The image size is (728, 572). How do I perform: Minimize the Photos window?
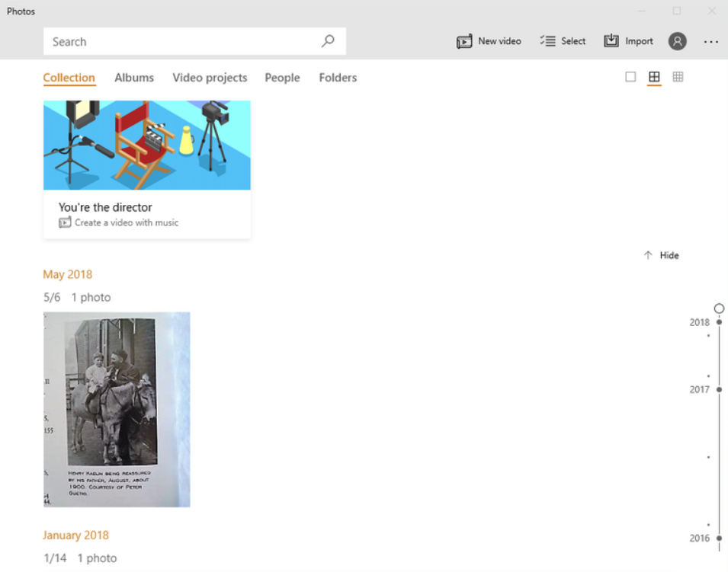tap(642, 11)
